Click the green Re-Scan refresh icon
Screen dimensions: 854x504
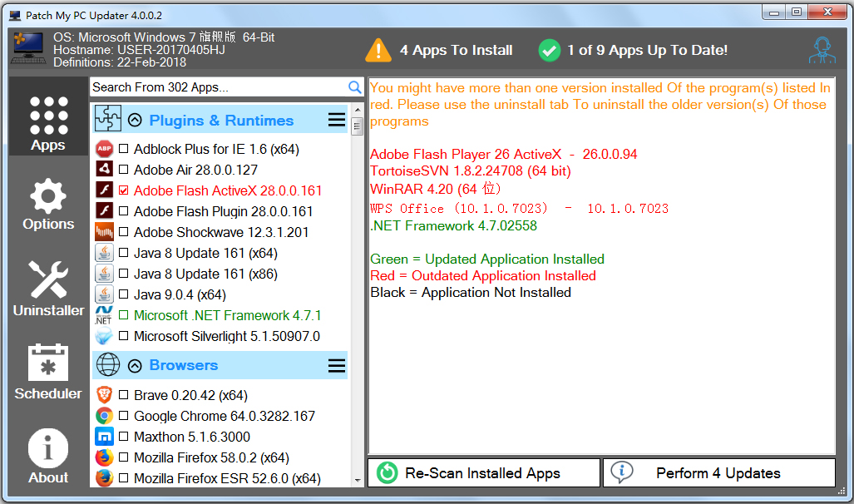388,472
